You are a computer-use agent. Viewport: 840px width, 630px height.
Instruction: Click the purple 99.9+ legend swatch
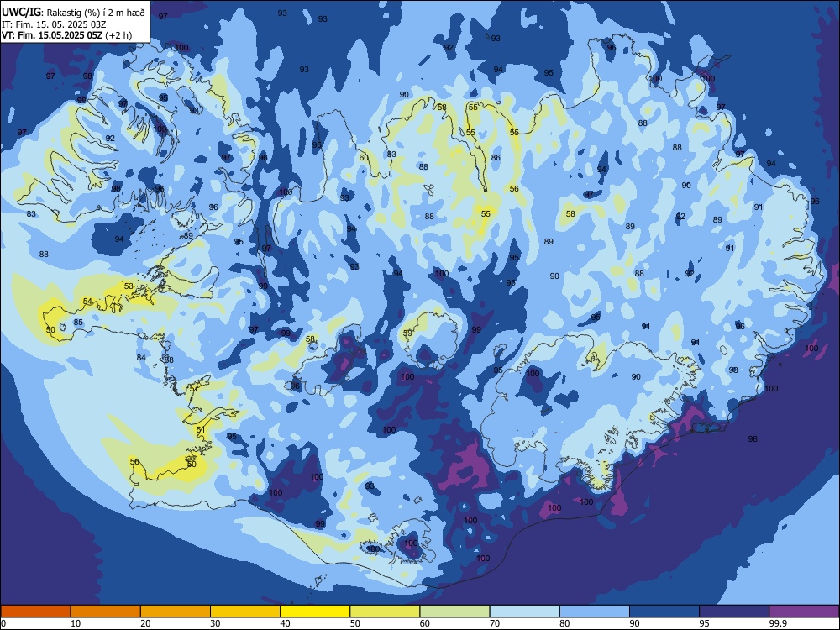coord(804,612)
